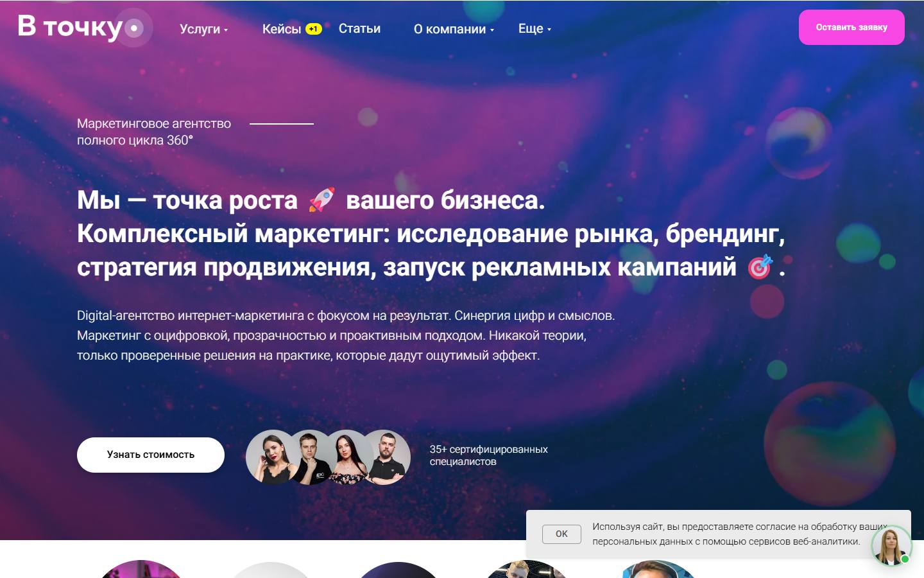Click the paragraph starting with "Digital-агентство интернет-маркетинга"
Screen dimensions: 924x578
tap(346, 335)
